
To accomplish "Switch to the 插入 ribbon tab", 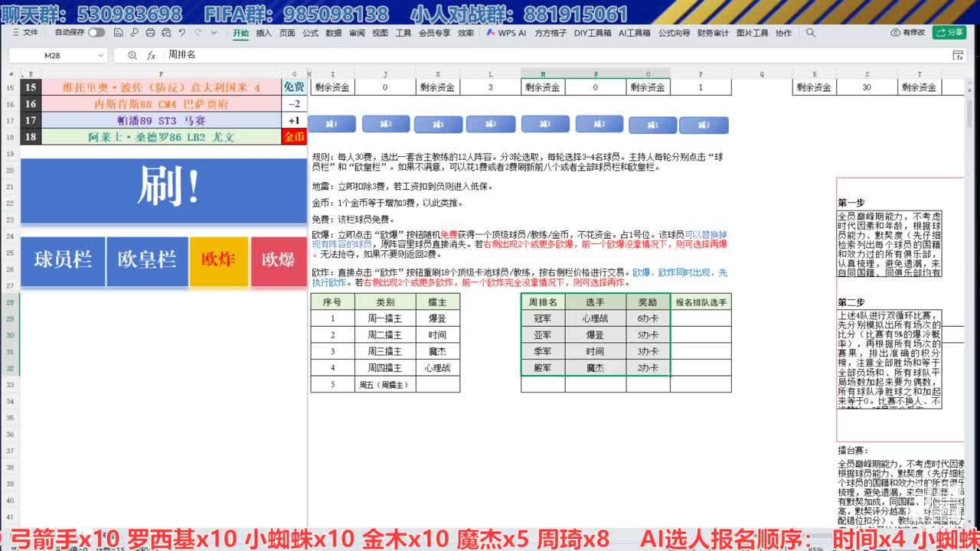I will pyautogui.click(x=263, y=33).
